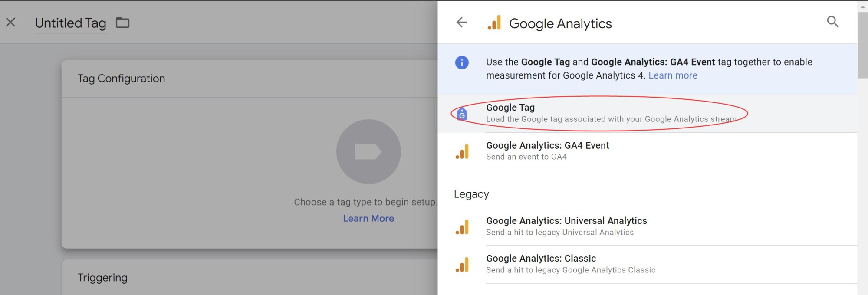
Task: Close the Untitled Tag editor
Action: [11, 22]
